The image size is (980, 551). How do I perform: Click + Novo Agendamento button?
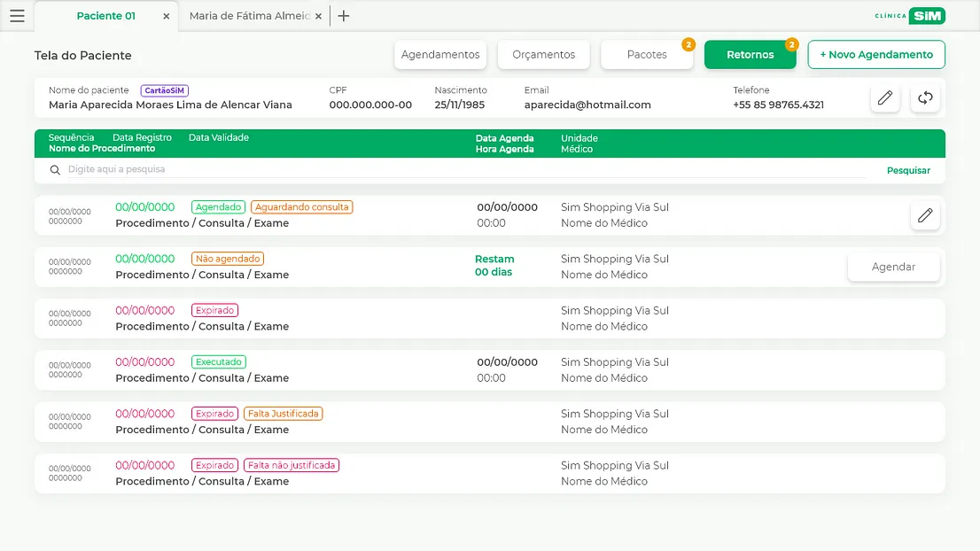tap(876, 55)
